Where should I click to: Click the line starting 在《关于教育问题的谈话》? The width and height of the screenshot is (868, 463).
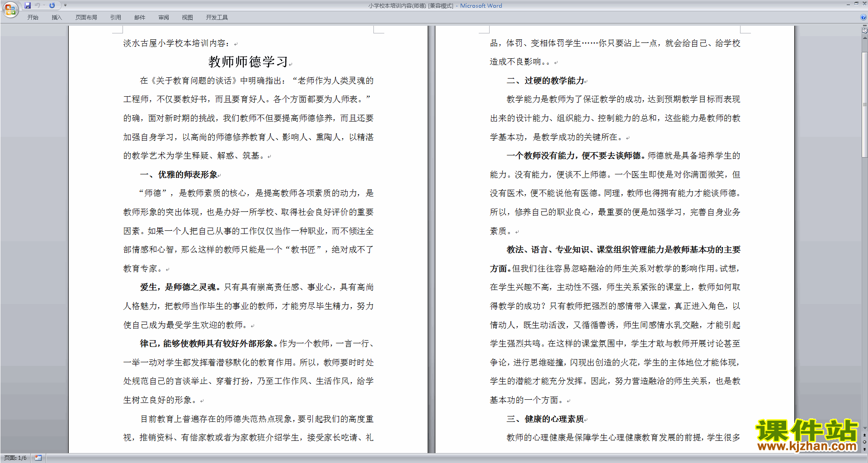point(257,81)
